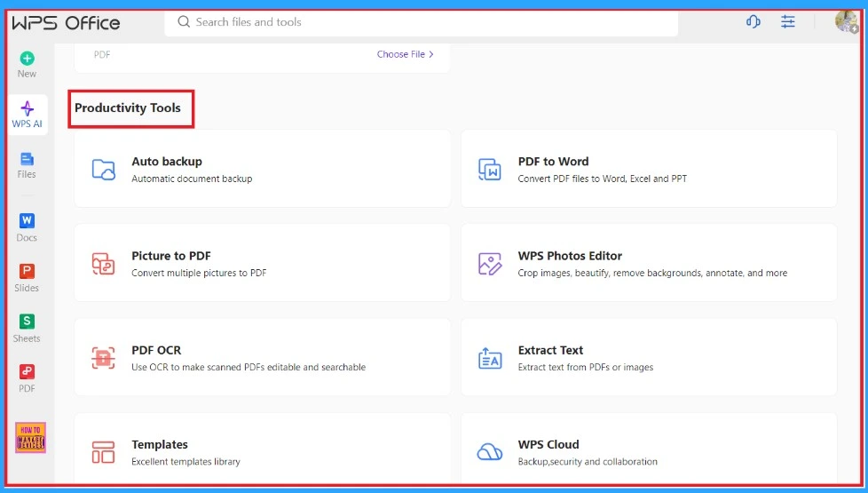Viewport: 868px width, 493px height.
Task: Click 'Backup,security and collaboration' text
Action: [x=588, y=461]
